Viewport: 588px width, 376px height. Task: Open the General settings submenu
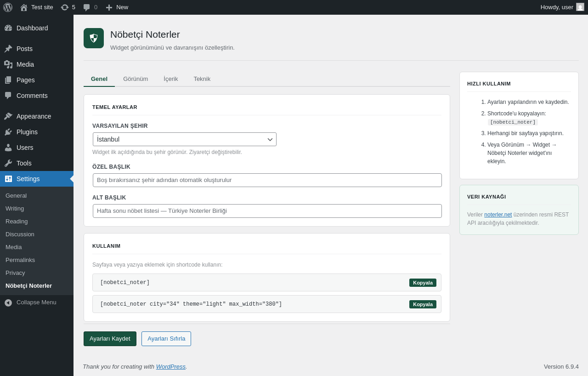pyautogui.click(x=16, y=195)
